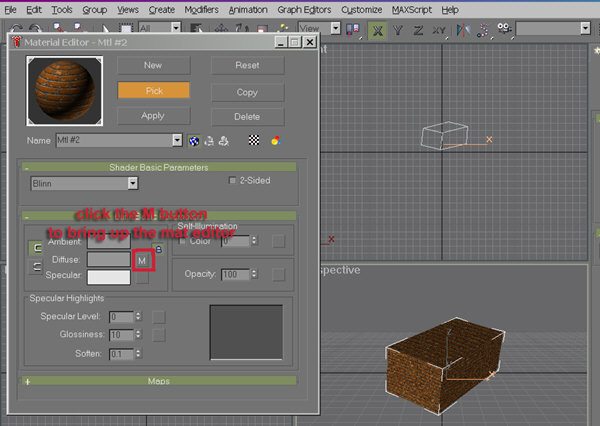600x426 pixels.
Task: Click the white Specular color swatch
Action: click(x=109, y=277)
